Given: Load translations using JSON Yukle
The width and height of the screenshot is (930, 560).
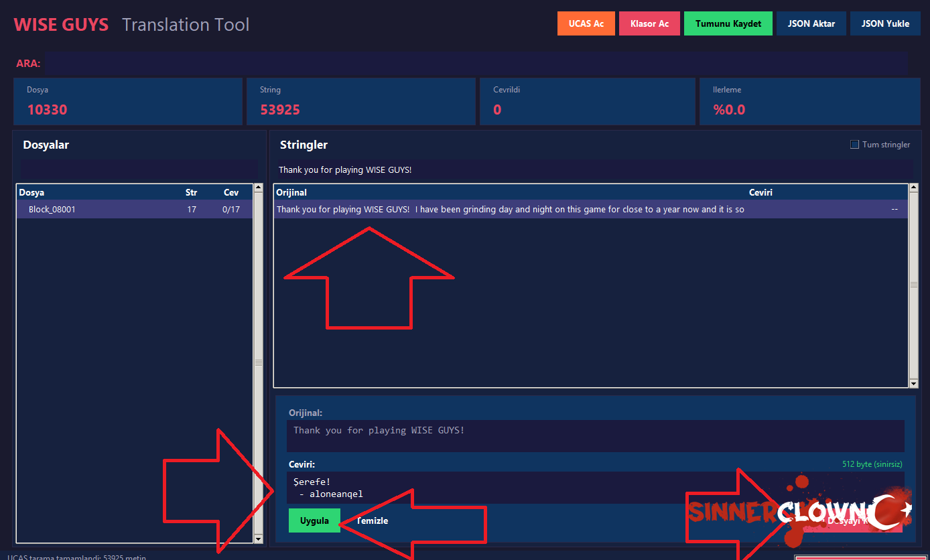Looking at the screenshot, I should point(884,23).
